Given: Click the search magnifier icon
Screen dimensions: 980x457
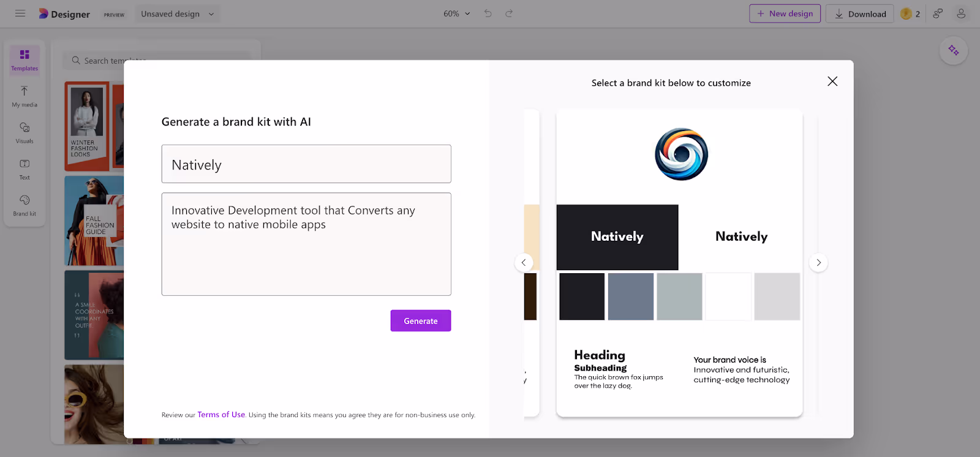Looking at the screenshot, I should 76,61.
